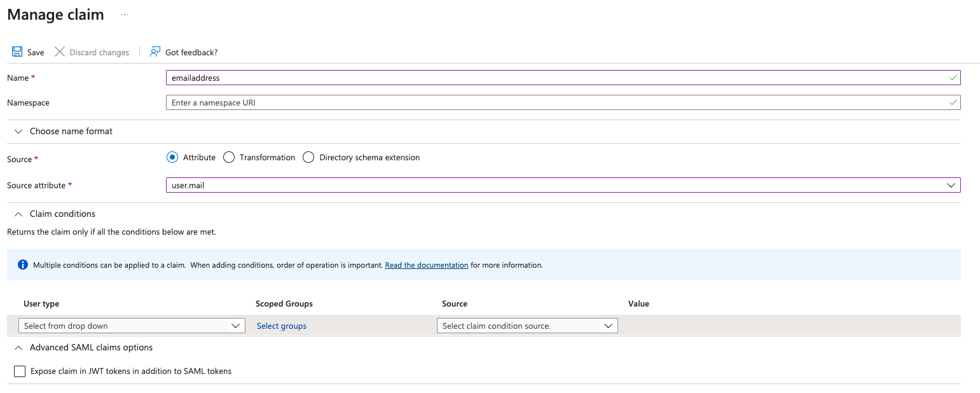Open the Source attribute user.mail dropdown
This screenshot has width=980, height=393.
point(563,185)
